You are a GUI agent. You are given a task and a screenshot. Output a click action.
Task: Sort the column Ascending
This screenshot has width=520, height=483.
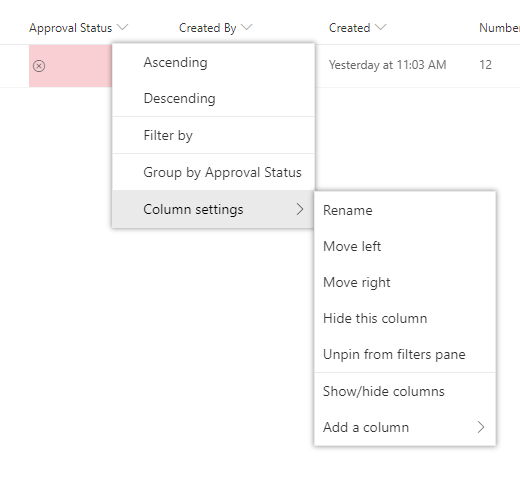coord(213,62)
